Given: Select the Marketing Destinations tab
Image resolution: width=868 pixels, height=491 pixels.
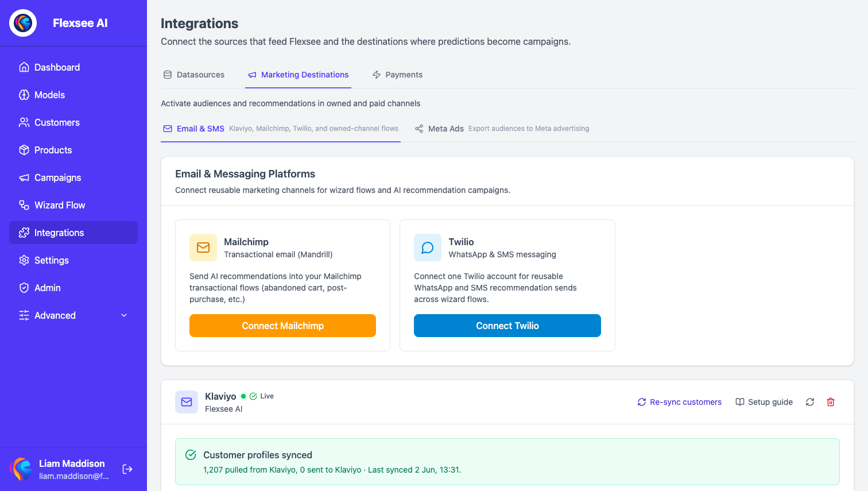Looking at the screenshot, I should (x=298, y=75).
